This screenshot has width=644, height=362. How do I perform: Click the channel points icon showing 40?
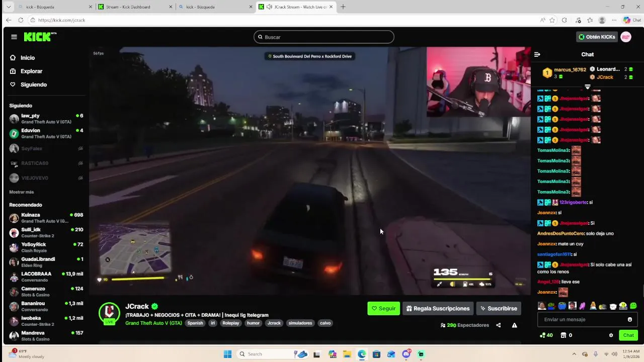coord(546,335)
